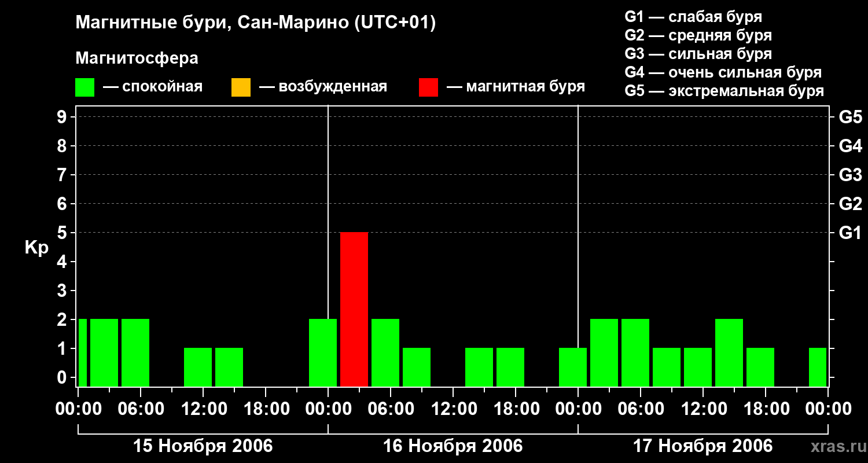Click the yellow возбужденная legend swatch

241,87
